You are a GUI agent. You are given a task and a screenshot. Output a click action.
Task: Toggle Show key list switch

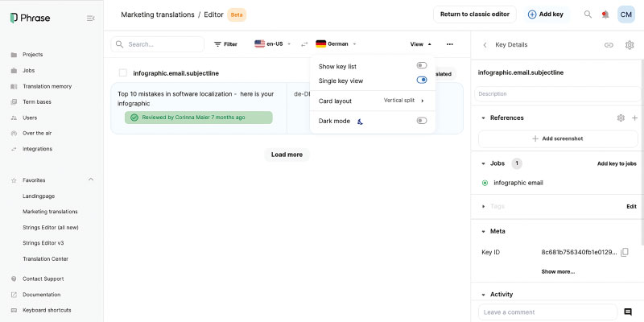point(422,66)
